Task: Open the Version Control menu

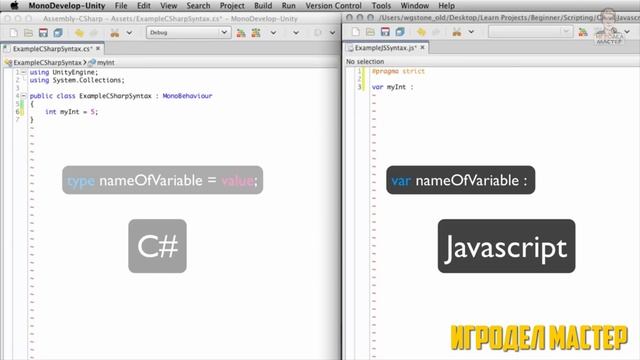Action: (x=333, y=6)
